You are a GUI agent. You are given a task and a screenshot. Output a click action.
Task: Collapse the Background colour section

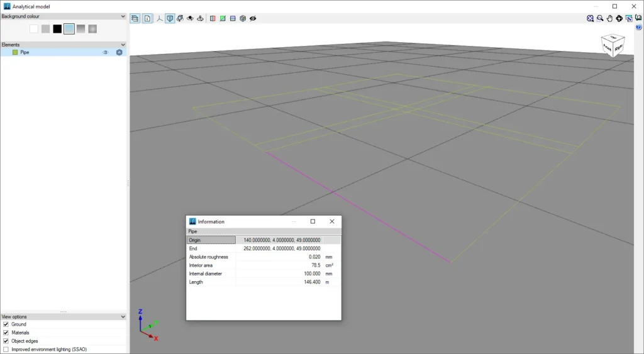coord(123,16)
